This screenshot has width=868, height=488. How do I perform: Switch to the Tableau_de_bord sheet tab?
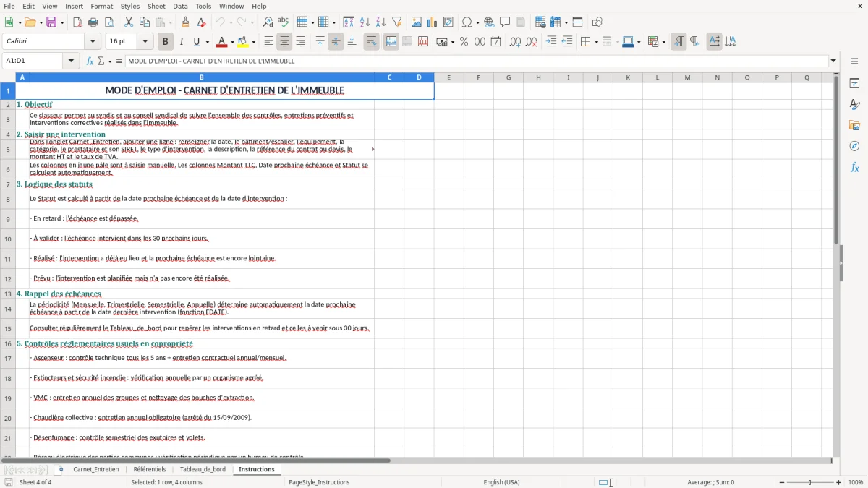tap(203, 469)
